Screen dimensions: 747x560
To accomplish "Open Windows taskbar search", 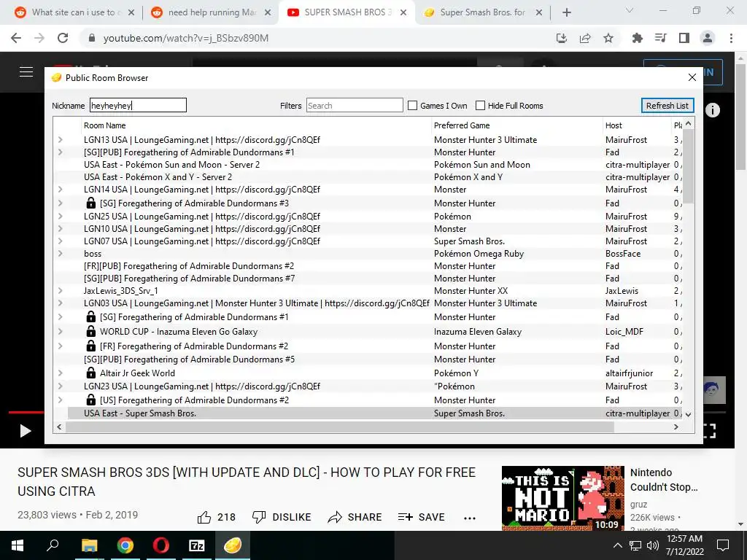I will pyautogui.click(x=53, y=545).
